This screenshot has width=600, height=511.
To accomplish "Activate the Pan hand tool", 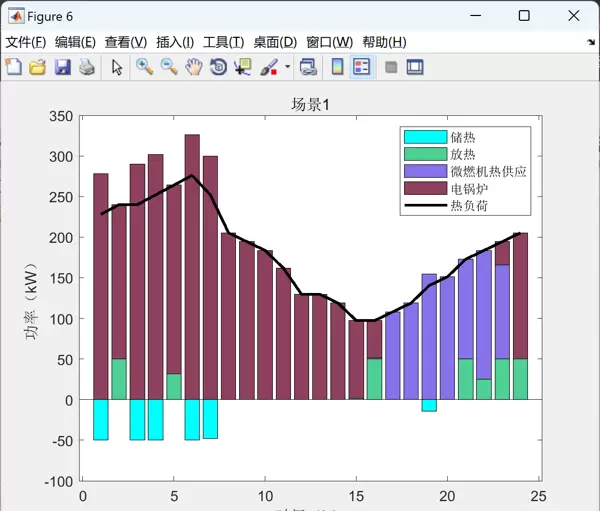I will (194, 67).
